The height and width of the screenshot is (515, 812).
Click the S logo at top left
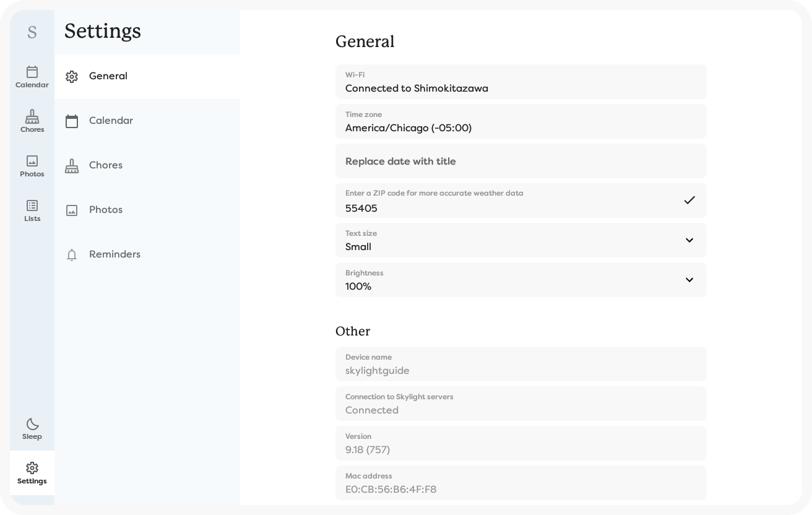[x=32, y=32]
